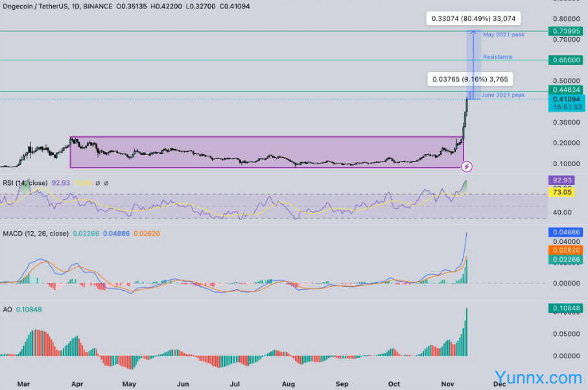Screen dimensions: 588x390
Task: Click first null symbol beside RSI values
Action: click(97, 184)
